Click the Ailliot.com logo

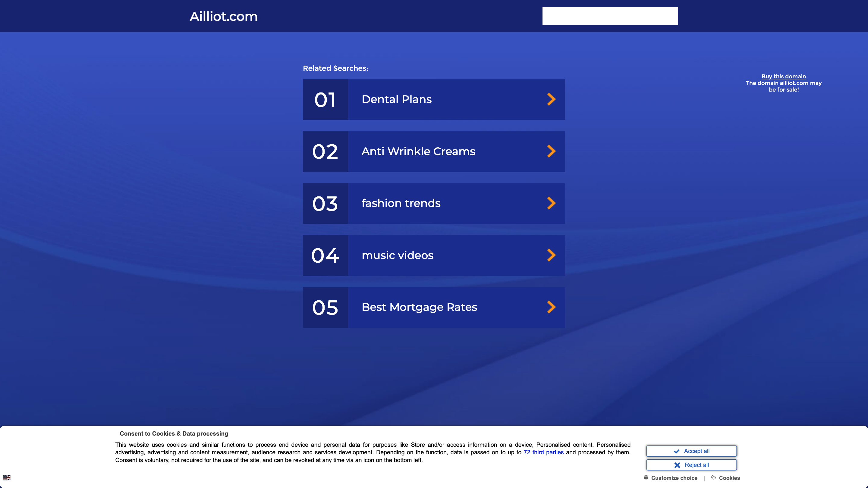224,16
